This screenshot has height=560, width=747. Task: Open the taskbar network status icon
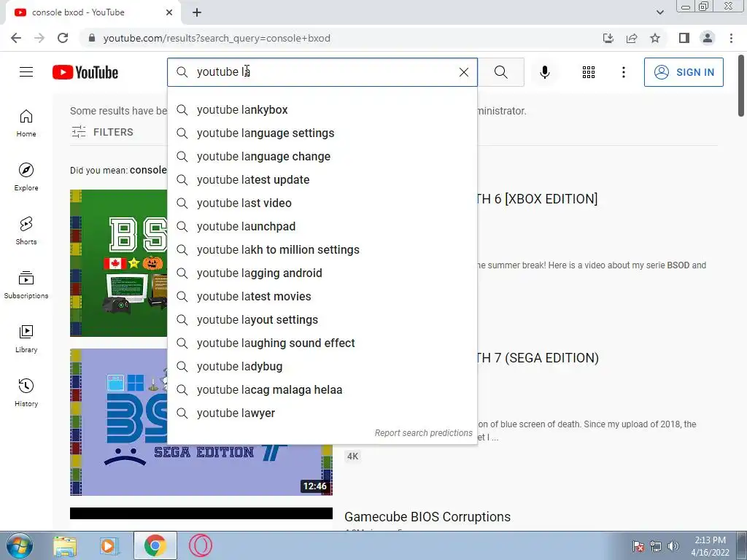click(656, 546)
